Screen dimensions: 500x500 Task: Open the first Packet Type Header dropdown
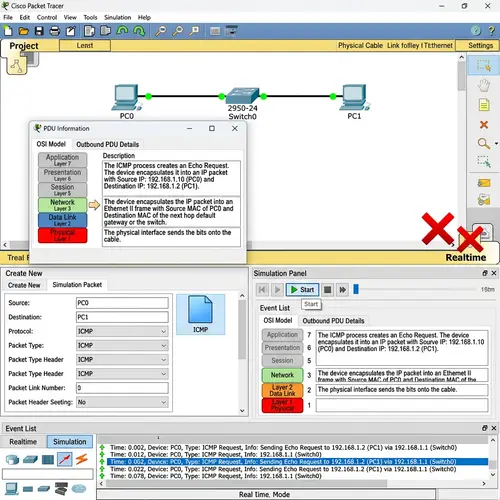coord(122,360)
